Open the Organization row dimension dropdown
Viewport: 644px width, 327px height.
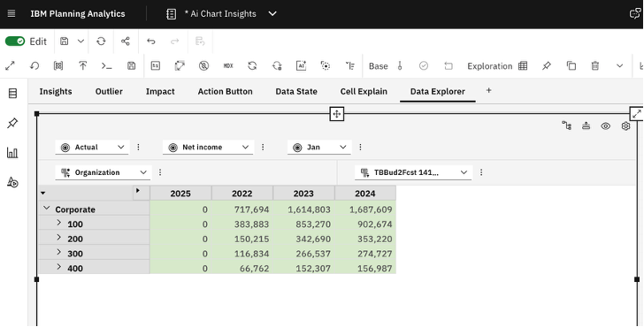[x=103, y=172]
